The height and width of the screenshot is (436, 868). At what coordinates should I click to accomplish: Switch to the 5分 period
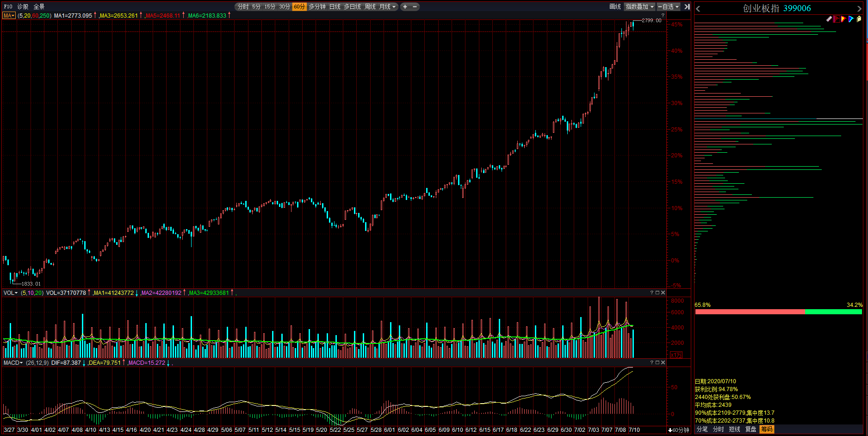256,7
